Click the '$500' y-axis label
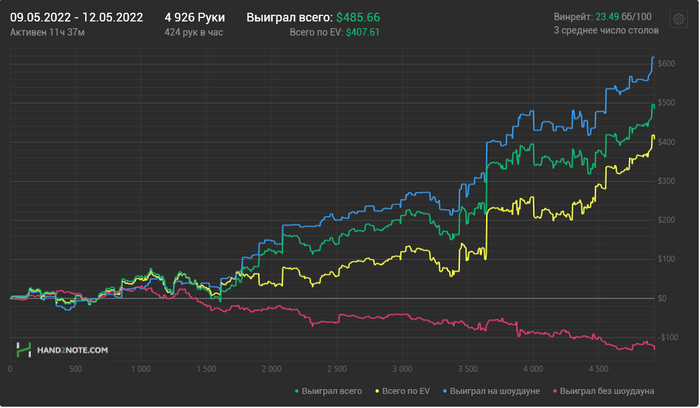The width and height of the screenshot is (700, 408). [667, 103]
